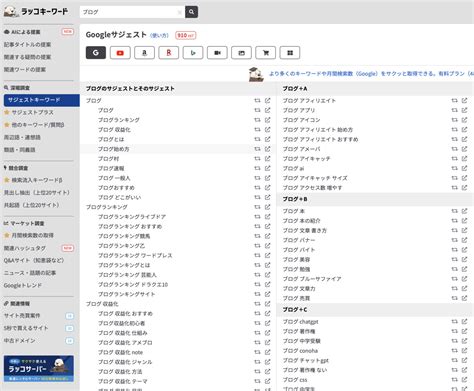This screenshot has height=391, width=474.
Task: Click re-search arrows icon for ブログ chatgpt
Action: point(454,321)
